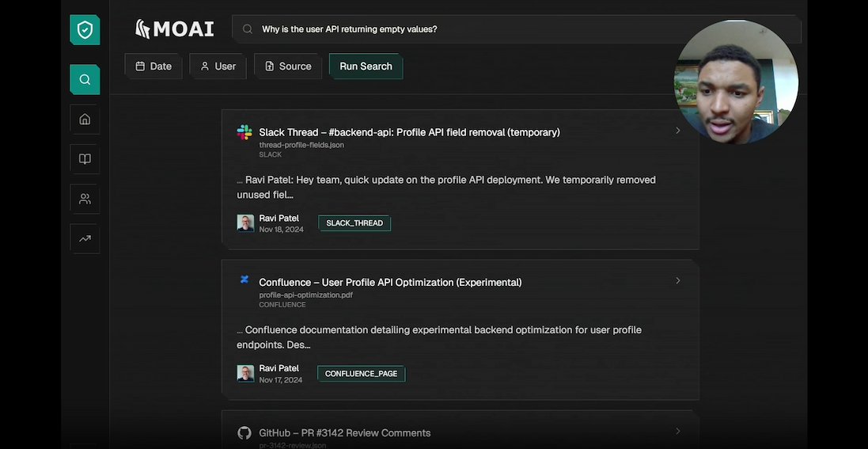The height and width of the screenshot is (449, 868).
Task: Expand the Confluence result chevron
Action: coord(677,280)
